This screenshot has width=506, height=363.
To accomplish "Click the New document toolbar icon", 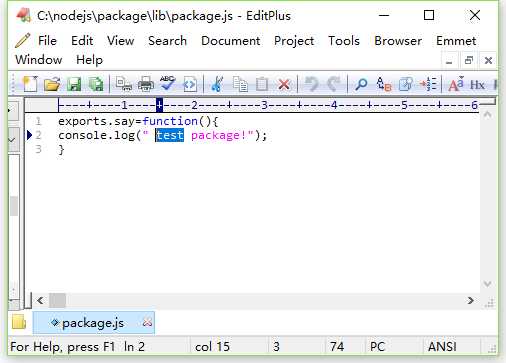I will pos(30,84).
